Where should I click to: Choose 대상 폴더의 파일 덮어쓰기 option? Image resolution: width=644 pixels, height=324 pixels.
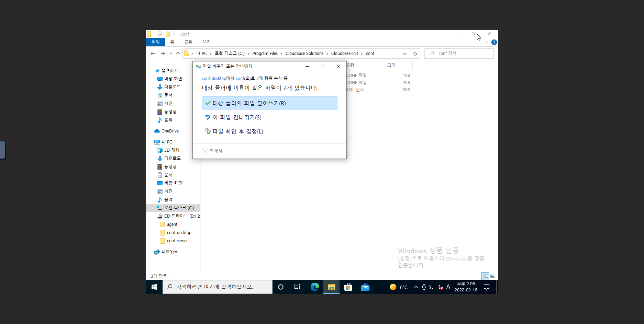pyautogui.click(x=269, y=103)
